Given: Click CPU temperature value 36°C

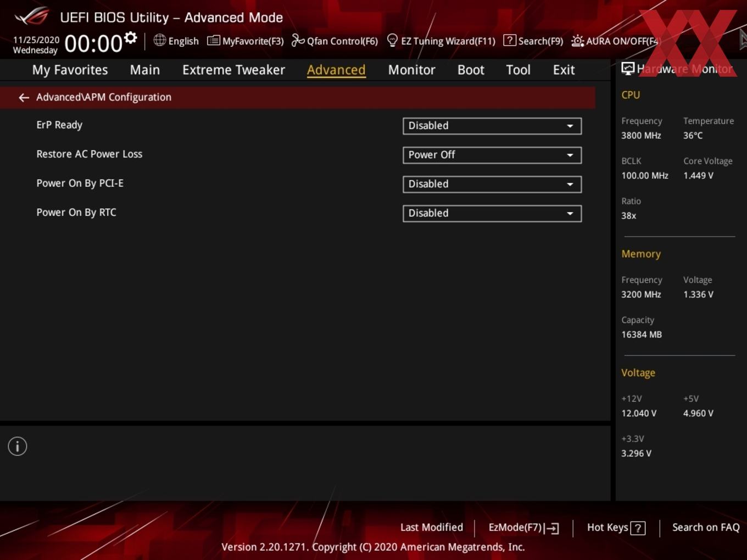Looking at the screenshot, I should [x=693, y=136].
